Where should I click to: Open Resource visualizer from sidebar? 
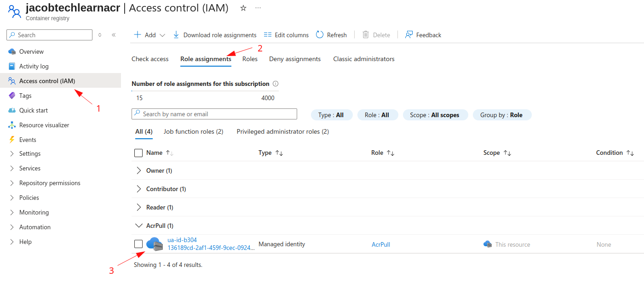point(44,125)
